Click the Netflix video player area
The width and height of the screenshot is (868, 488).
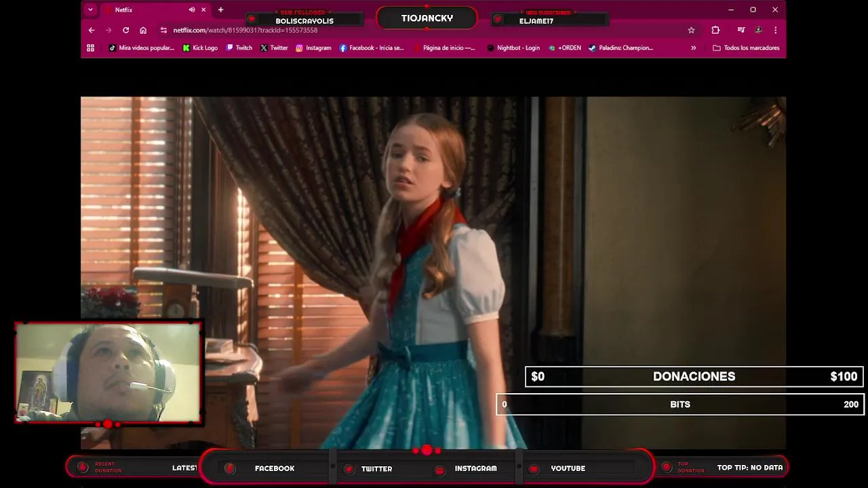(x=433, y=272)
